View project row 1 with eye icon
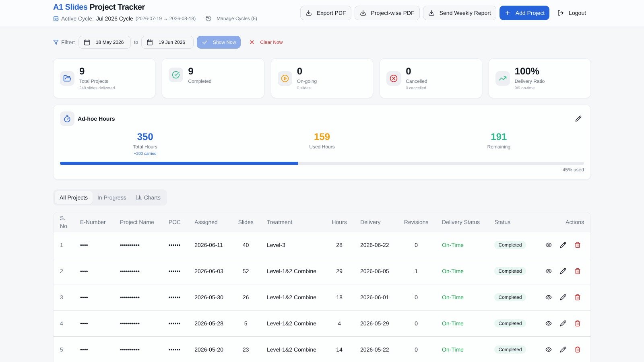 549,245
